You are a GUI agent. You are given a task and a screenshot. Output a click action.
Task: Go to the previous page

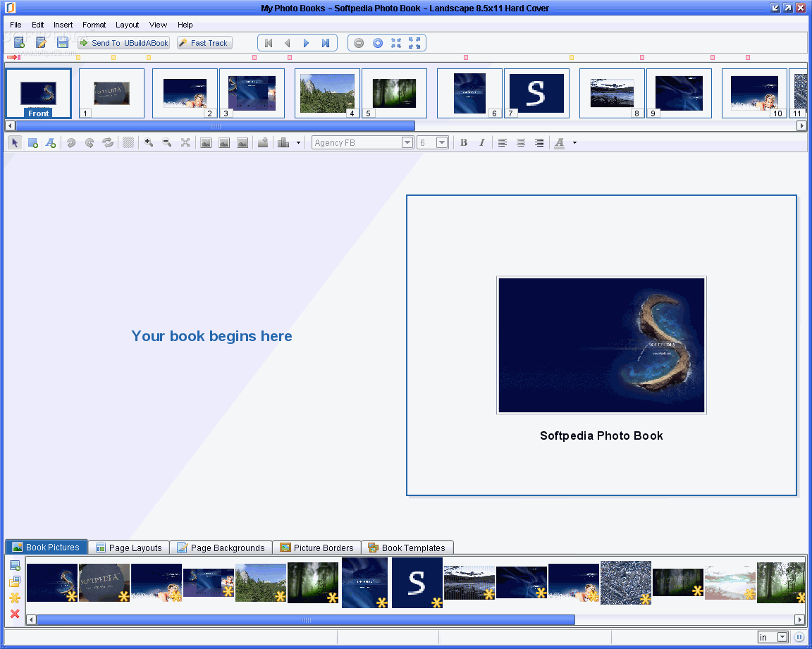[288, 43]
